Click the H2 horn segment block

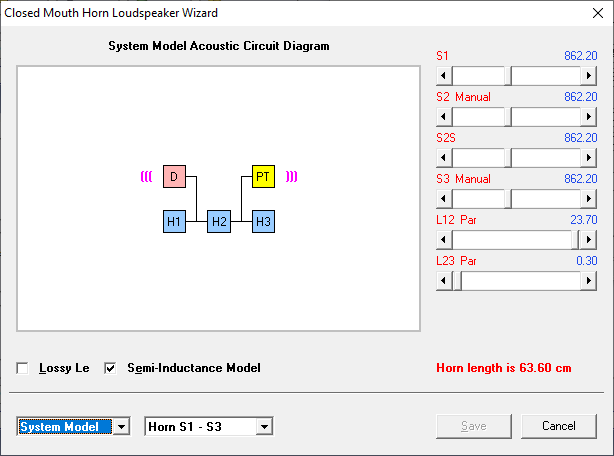[219, 222]
